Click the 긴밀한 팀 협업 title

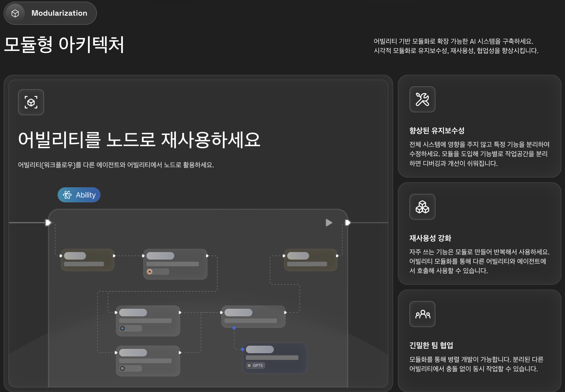pyautogui.click(x=431, y=345)
